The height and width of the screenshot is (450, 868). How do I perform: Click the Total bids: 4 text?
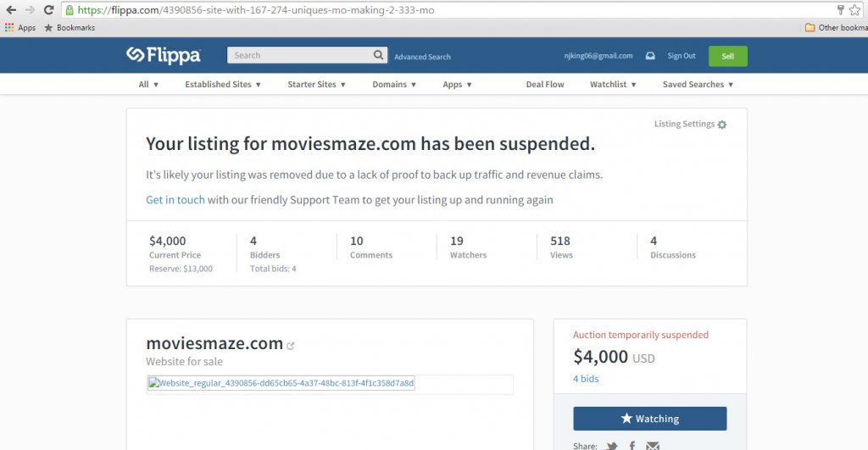point(273,269)
